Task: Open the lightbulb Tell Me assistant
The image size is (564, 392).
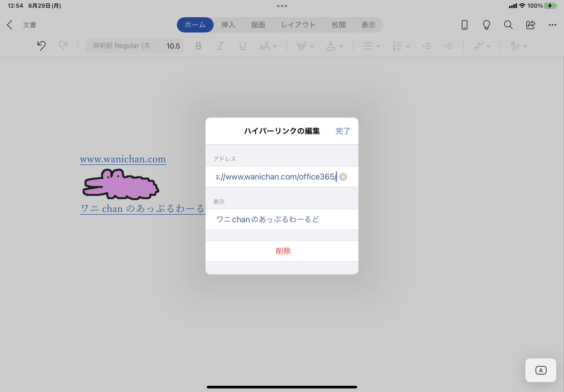Action: point(486,25)
